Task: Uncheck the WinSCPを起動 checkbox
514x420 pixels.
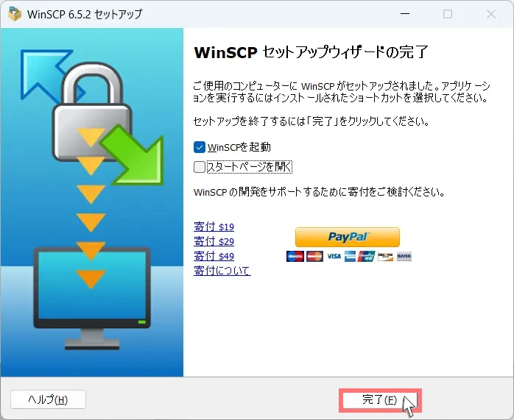Action: pyautogui.click(x=200, y=147)
